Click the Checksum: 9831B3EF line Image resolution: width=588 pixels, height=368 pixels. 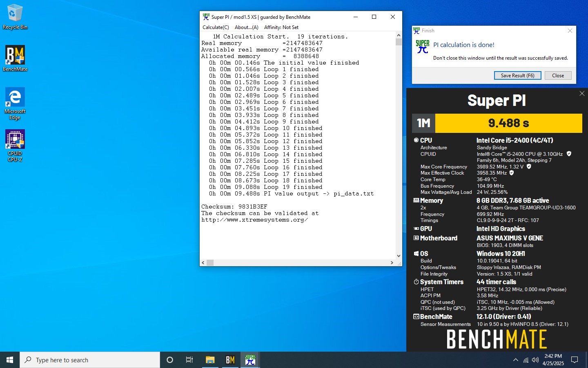click(234, 207)
